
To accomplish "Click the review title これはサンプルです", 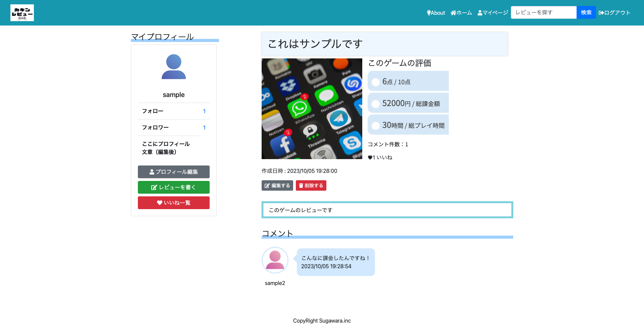I will tap(315, 44).
